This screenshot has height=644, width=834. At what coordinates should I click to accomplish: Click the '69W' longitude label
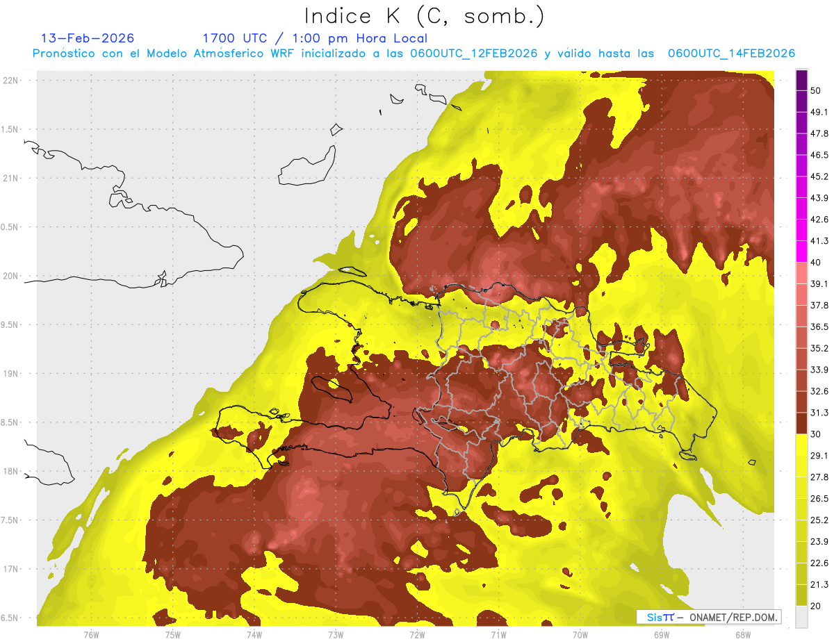(x=662, y=634)
